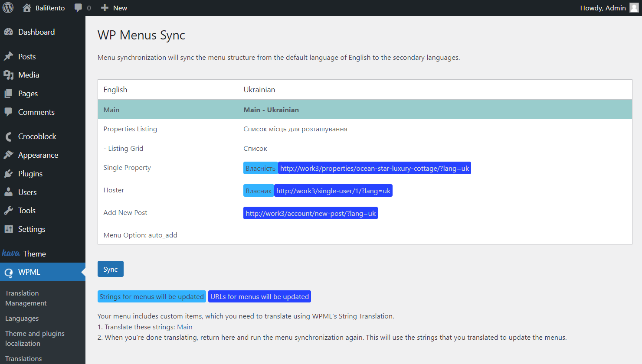
Task: Click Список місць для розташування text
Action: point(295,129)
